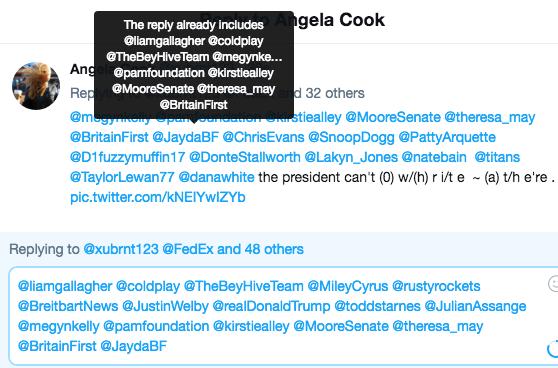Click "32 others" under Angela's name

click(x=335, y=93)
